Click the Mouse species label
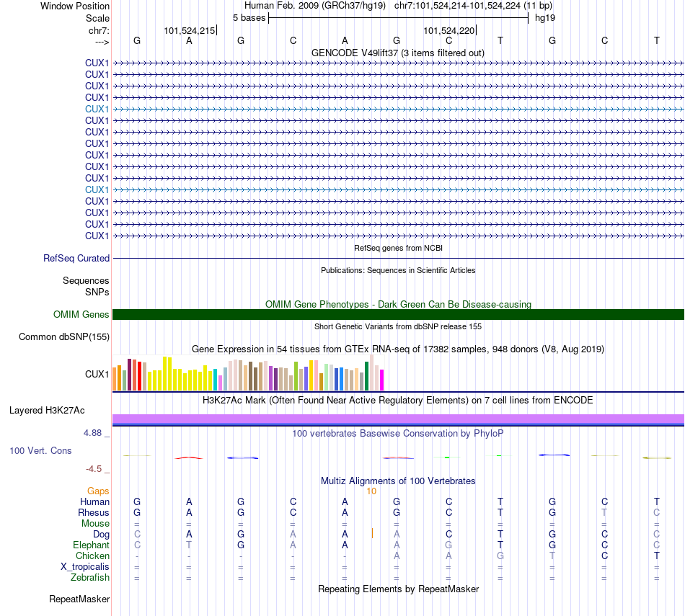 (x=95, y=524)
